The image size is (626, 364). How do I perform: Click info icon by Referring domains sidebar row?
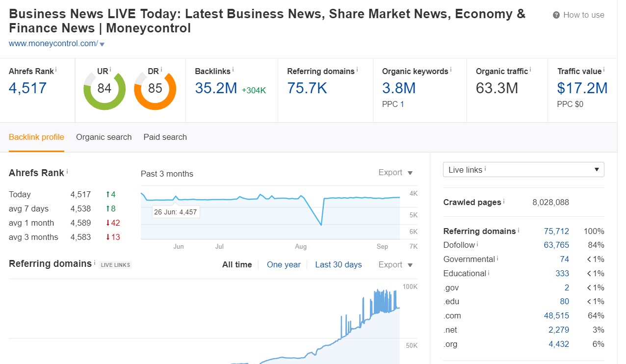519,230
